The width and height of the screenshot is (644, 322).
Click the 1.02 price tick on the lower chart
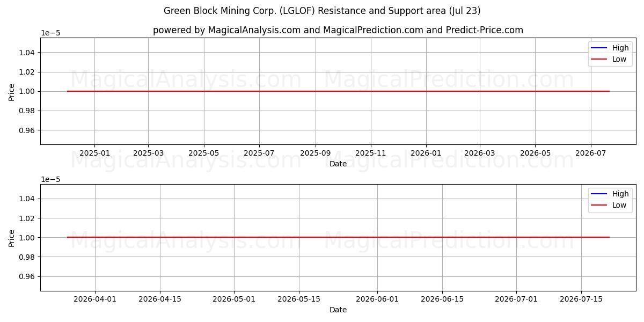(27, 218)
